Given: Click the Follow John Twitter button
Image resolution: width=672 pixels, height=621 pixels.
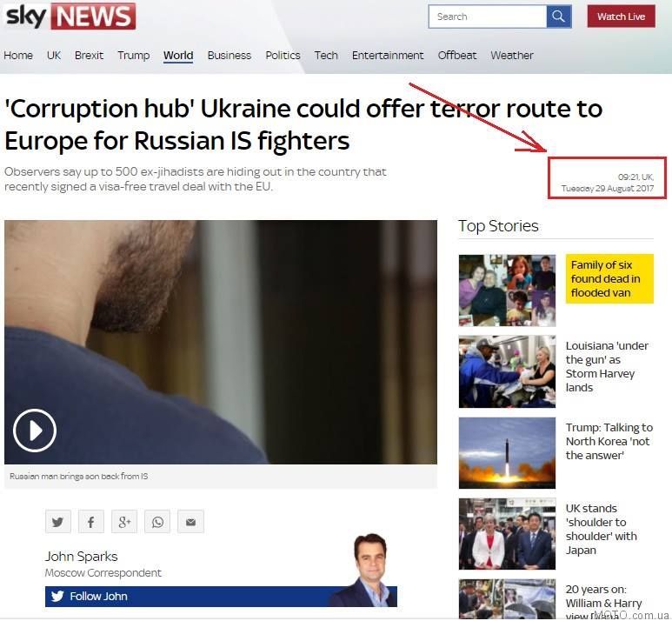Looking at the screenshot, I should tap(221, 596).
